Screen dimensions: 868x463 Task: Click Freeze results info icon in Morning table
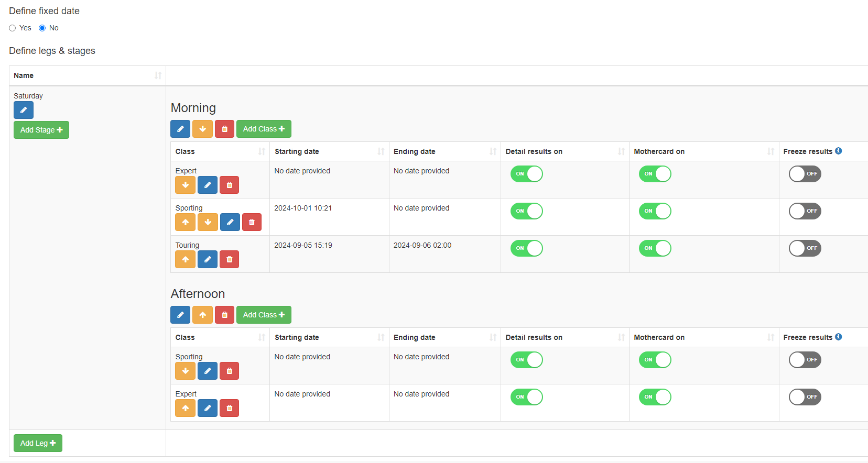click(x=839, y=151)
